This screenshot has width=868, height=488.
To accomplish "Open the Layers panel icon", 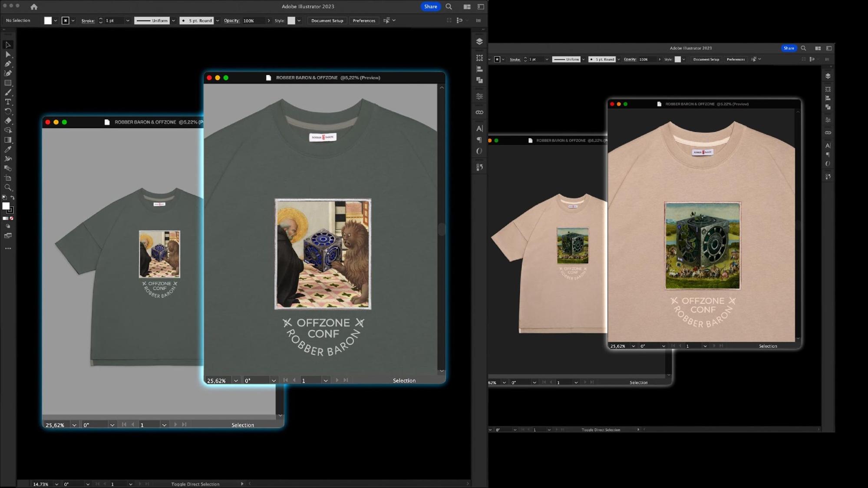I will (479, 42).
